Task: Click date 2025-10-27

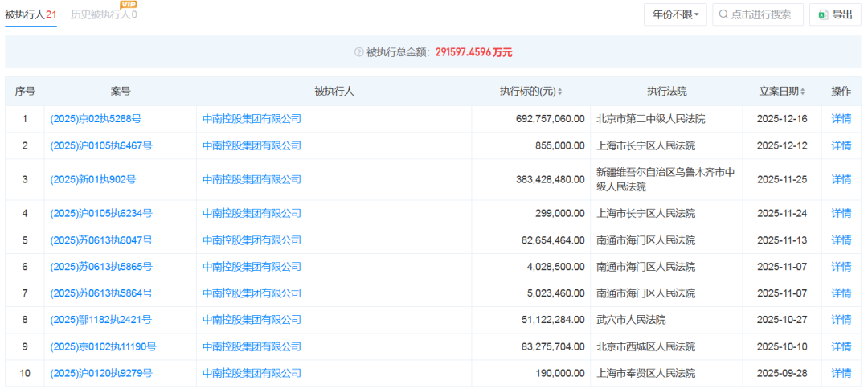Action: coord(783,320)
